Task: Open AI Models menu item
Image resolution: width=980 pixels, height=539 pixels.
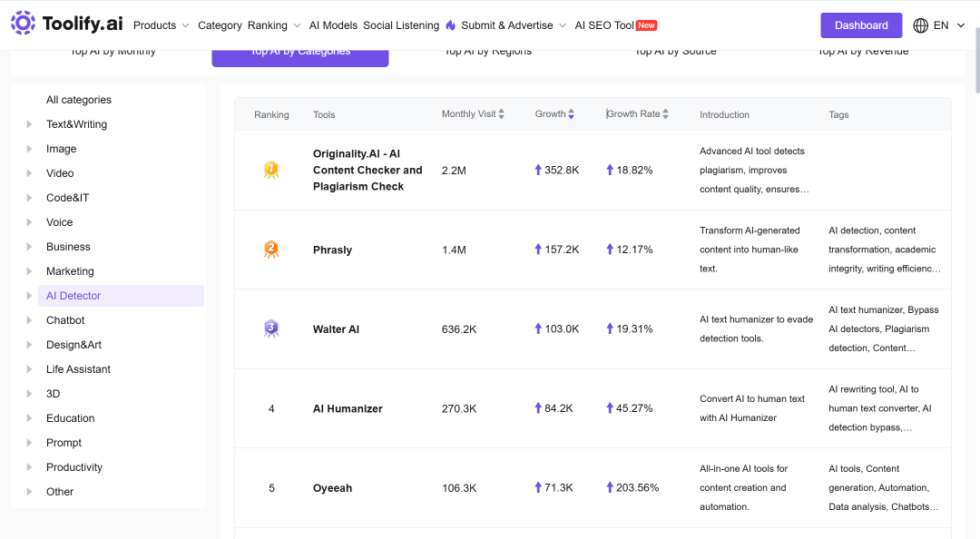Action: click(x=333, y=25)
